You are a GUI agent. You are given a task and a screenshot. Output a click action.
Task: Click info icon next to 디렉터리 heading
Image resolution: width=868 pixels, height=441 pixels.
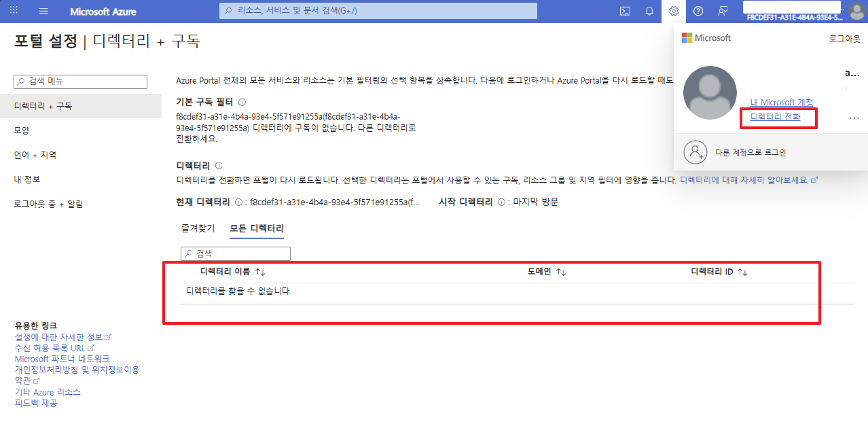tap(219, 166)
